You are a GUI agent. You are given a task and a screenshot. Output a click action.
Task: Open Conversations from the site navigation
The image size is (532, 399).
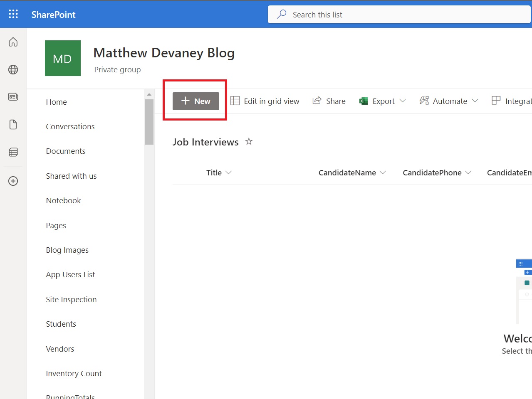pos(70,126)
